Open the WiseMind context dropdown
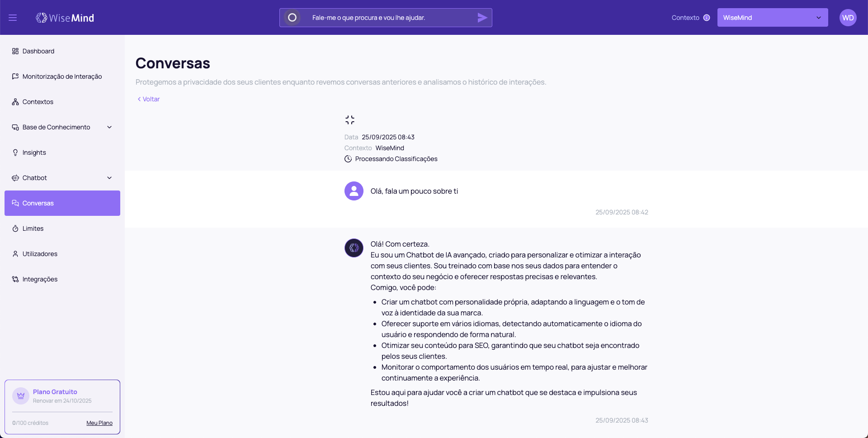The width and height of the screenshot is (868, 438). (x=772, y=18)
